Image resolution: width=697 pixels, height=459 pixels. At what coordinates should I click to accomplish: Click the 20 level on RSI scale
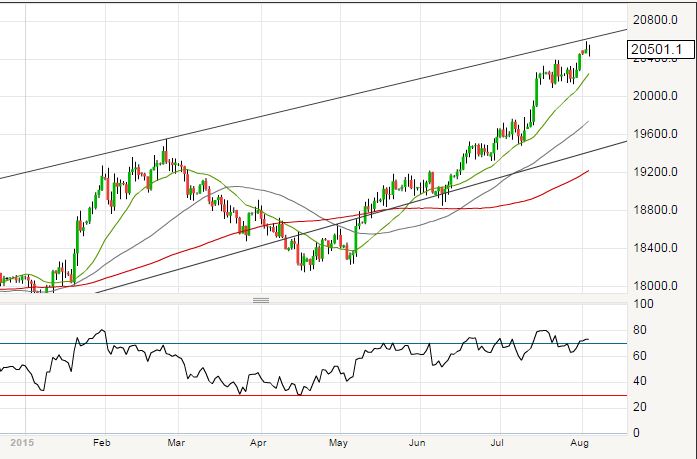tap(643, 407)
